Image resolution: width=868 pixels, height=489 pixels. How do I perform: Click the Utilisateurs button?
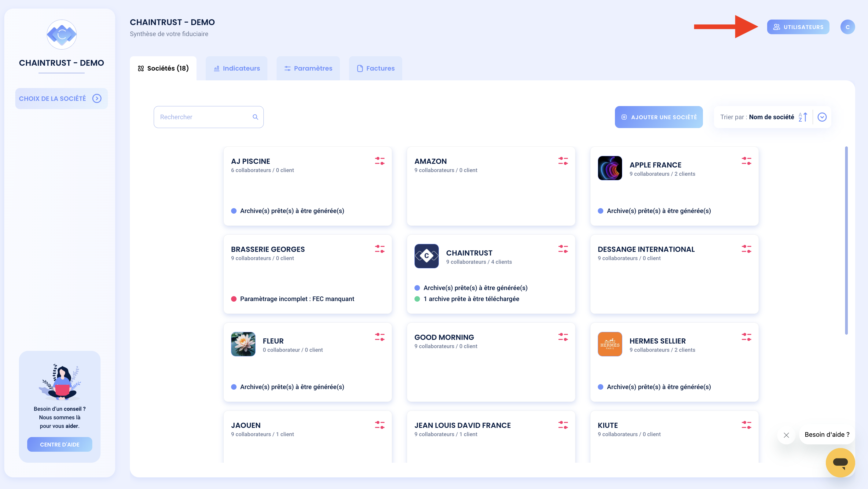tap(798, 27)
